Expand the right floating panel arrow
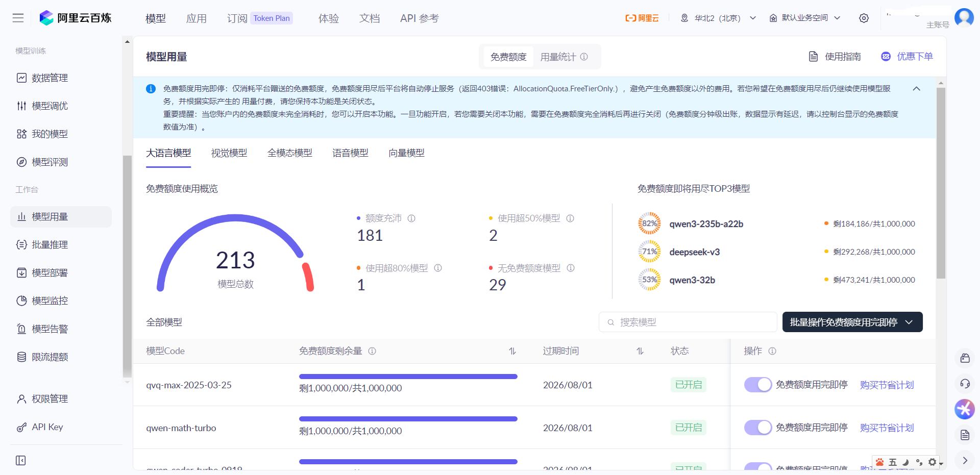Screen dimensions: 980x475 [965, 460]
